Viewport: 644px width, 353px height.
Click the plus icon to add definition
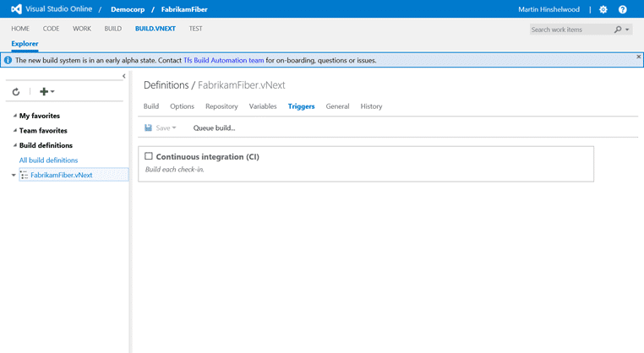44,91
